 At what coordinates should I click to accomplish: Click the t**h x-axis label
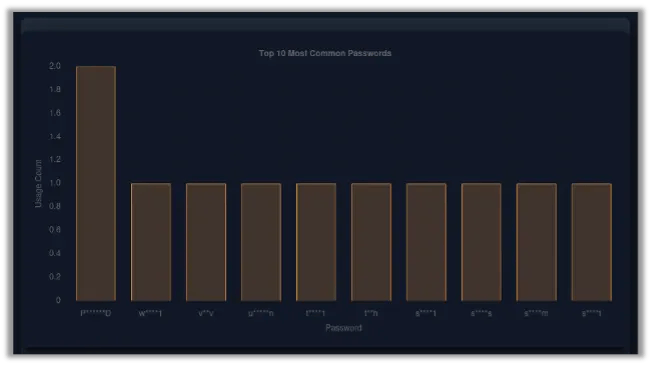[x=371, y=313]
